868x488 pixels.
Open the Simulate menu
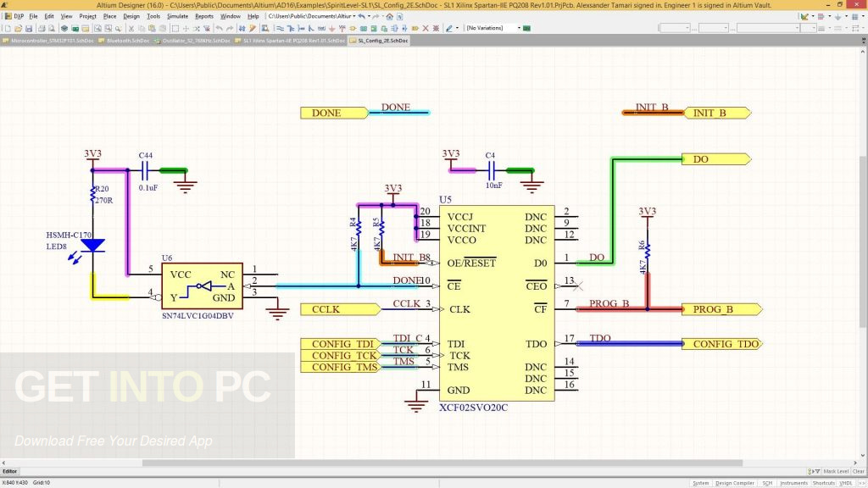coord(178,16)
